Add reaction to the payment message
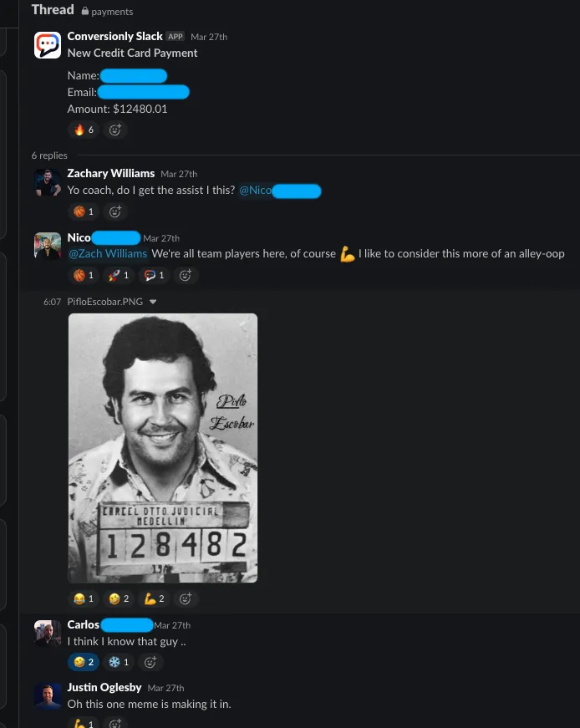The width and height of the screenshot is (580, 728). tap(114, 130)
